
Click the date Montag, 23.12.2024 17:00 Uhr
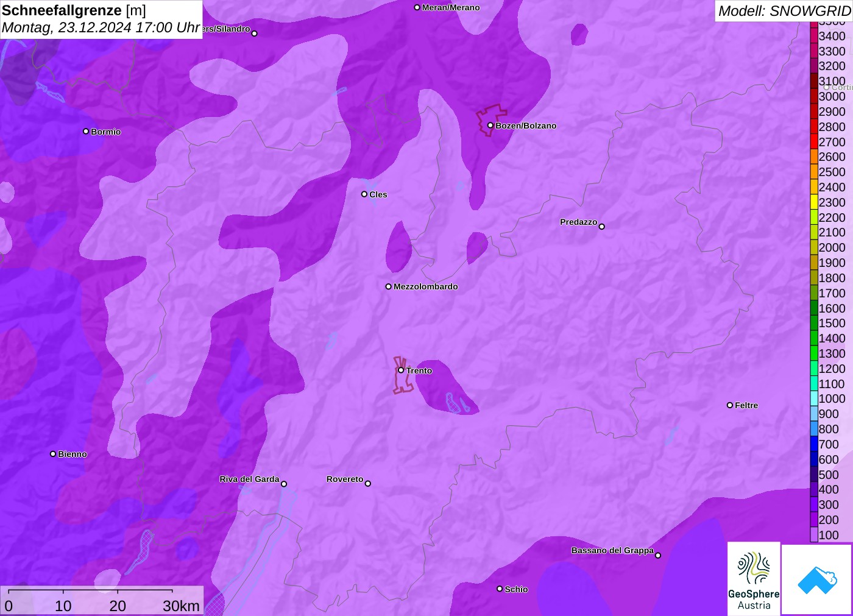pos(101,27)
